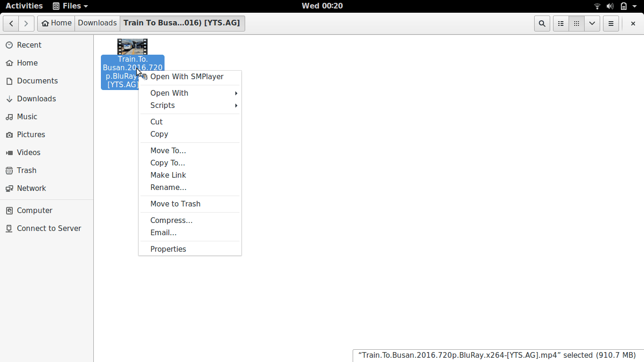Click the Home breadcrumb button

tap(57, 23)
